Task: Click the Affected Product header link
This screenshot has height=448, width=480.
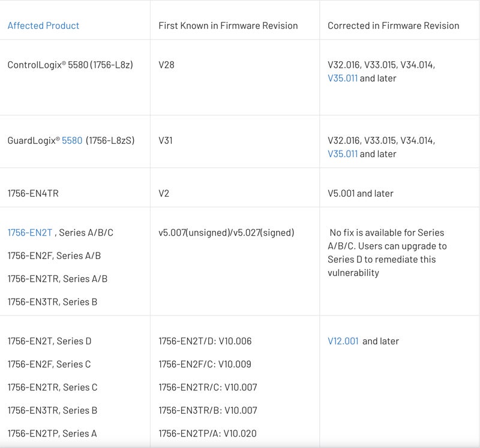Action: (x=43, y=26)
